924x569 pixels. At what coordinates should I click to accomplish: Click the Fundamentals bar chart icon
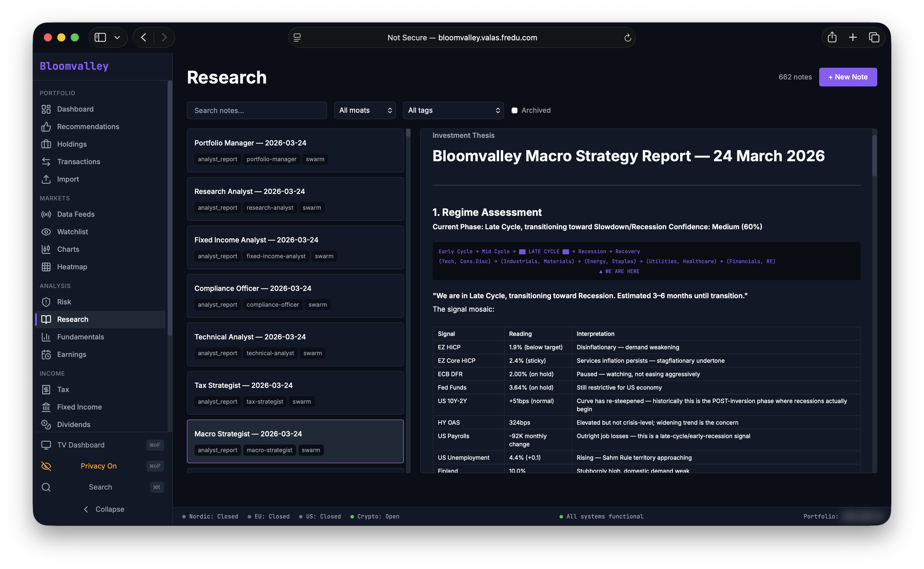pyautogui.click(x=46, y=337)
